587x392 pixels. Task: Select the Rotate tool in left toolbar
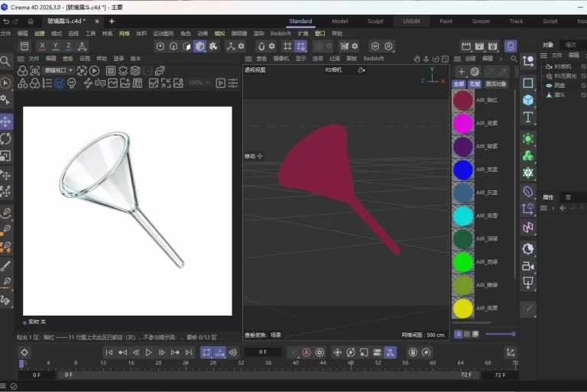point(5,139)
